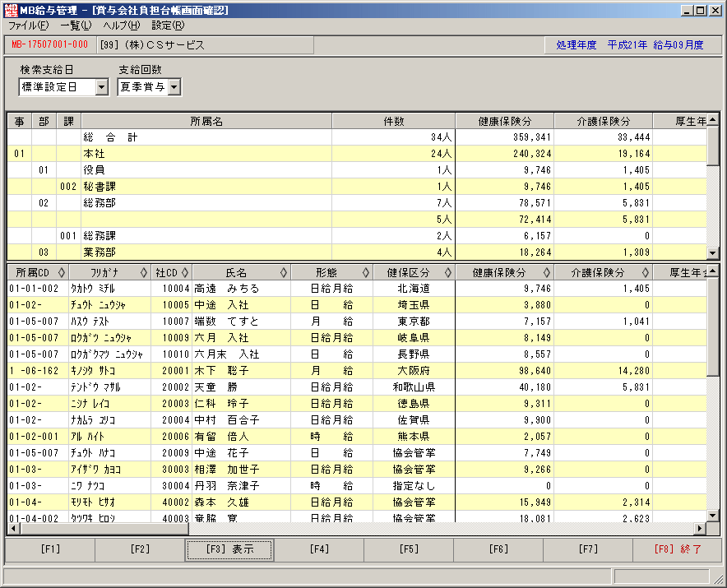727x588 pixels.
Task: Sort by フリガナ column header
Action: (x=109, y=273)
